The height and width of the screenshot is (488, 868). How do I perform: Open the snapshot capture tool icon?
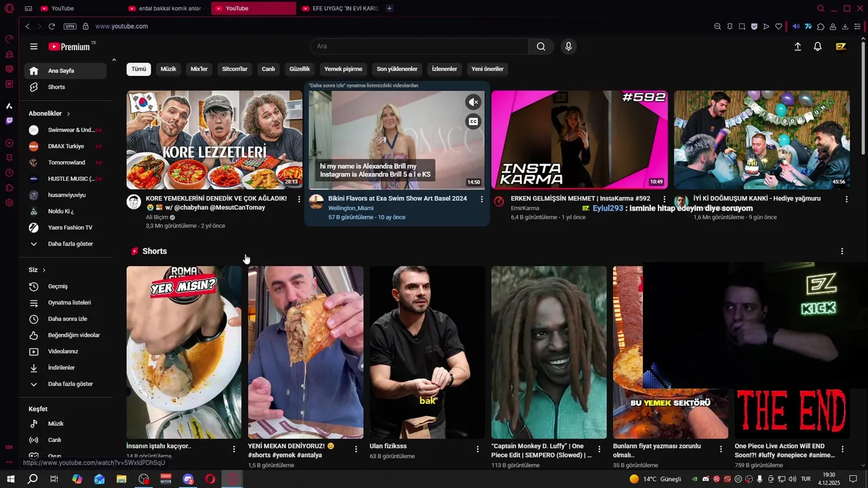coord(742,26)
